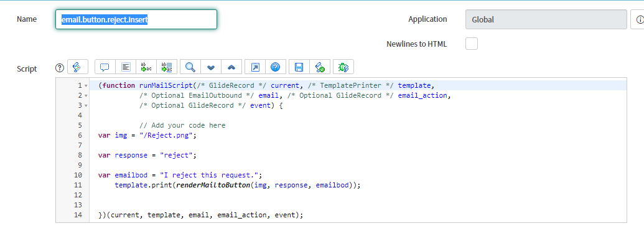Tick the Newlines to HTML checkbox

coord(472,44)
